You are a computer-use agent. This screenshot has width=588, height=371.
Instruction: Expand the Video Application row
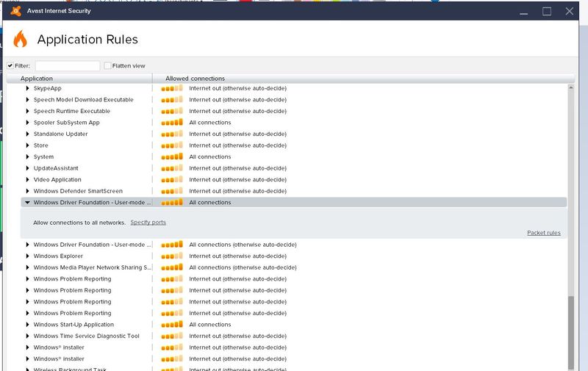(27, 179)
